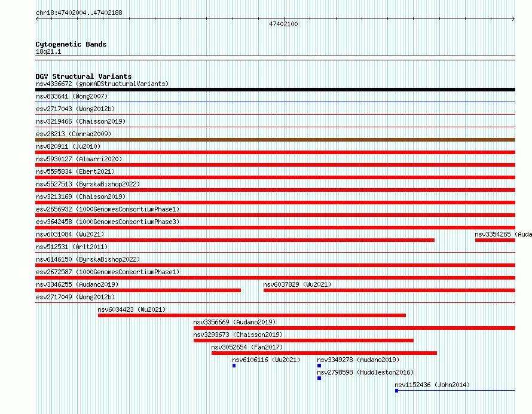Click the blue square marker for nsv2798598

pyautogui.click(x=319, y=378)
